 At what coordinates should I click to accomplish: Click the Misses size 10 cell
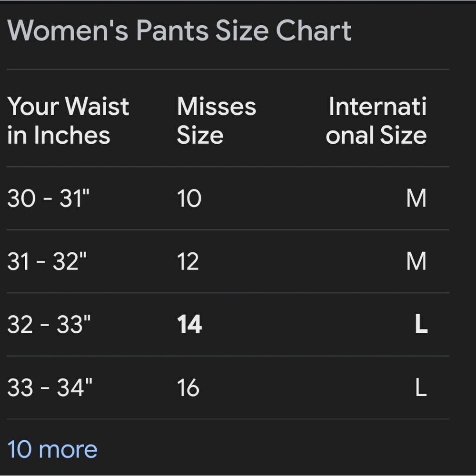click(189, 198)
